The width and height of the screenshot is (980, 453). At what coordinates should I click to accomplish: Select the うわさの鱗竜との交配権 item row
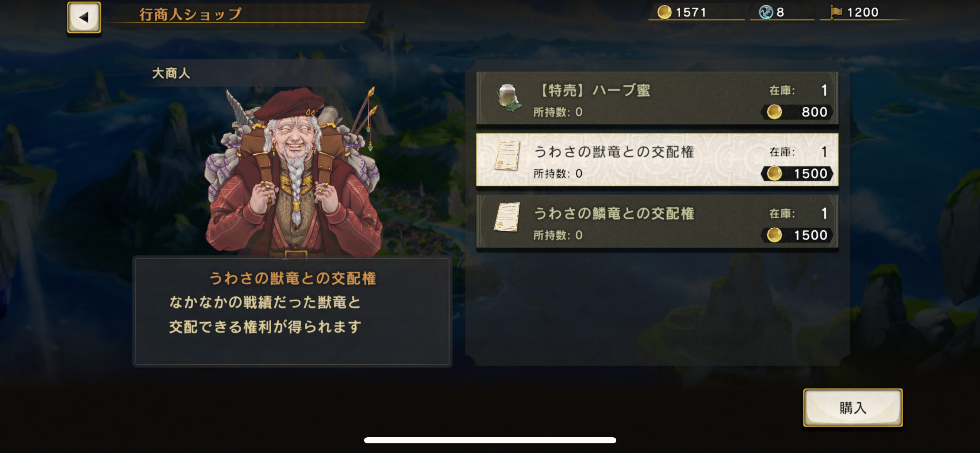[657, 221]
